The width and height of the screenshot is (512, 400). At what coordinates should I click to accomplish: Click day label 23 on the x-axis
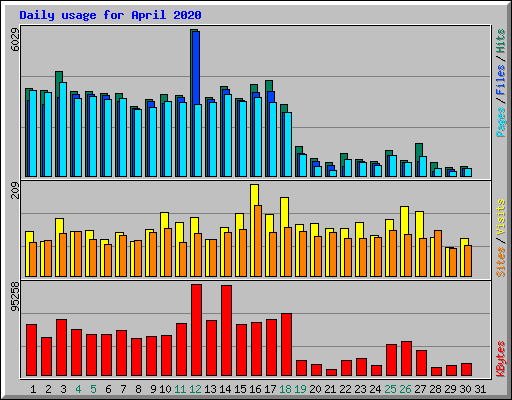tap(360, 389)
